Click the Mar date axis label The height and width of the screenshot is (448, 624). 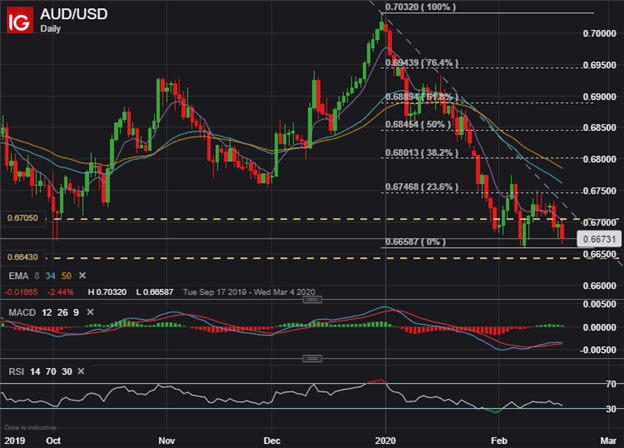[x=608, y=441]
